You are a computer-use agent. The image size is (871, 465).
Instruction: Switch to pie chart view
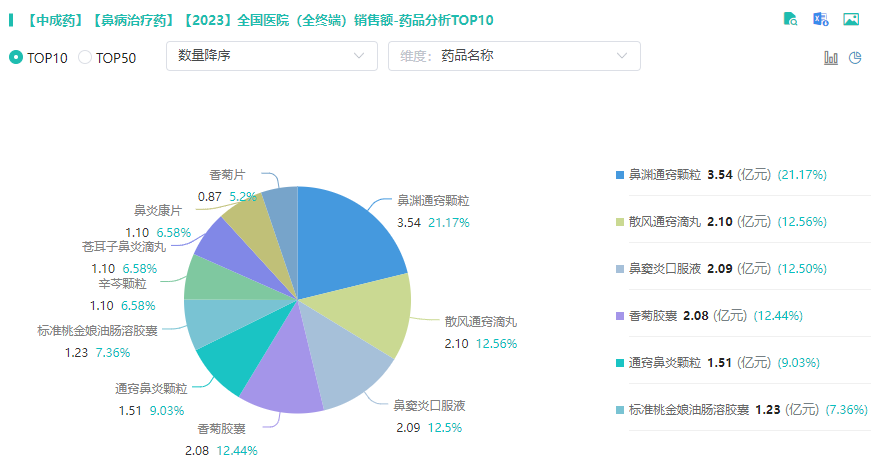[855, 58]
